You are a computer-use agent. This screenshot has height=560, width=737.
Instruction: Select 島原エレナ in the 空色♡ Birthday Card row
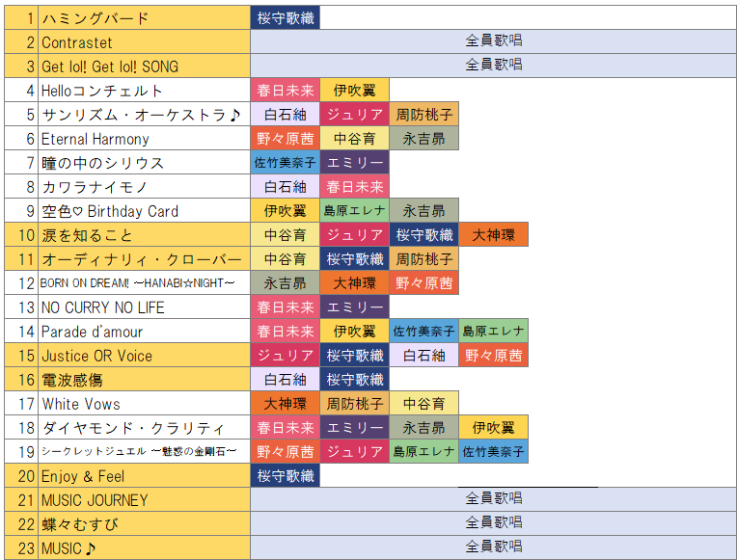tap(354, 211)
